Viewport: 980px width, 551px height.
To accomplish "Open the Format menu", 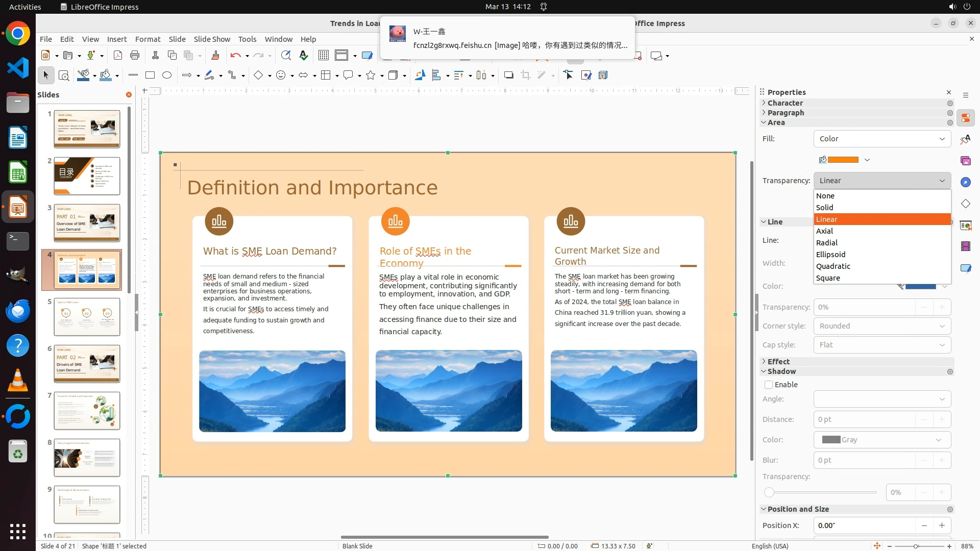I will pyautogui.click(x=148, y=39).
